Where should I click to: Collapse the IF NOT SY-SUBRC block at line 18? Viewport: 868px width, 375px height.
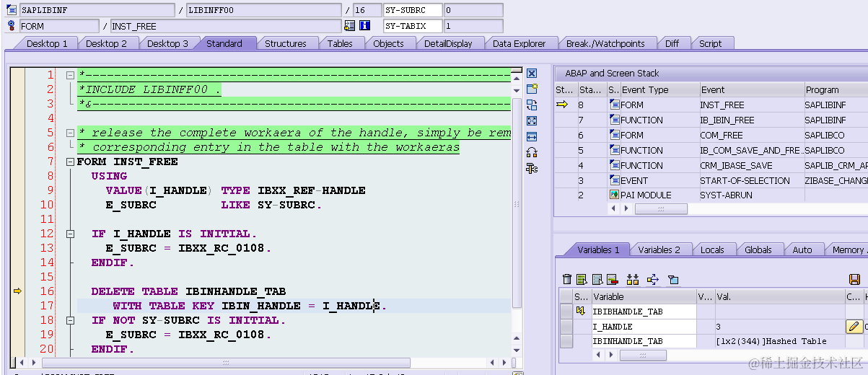(x=70, y=320)
